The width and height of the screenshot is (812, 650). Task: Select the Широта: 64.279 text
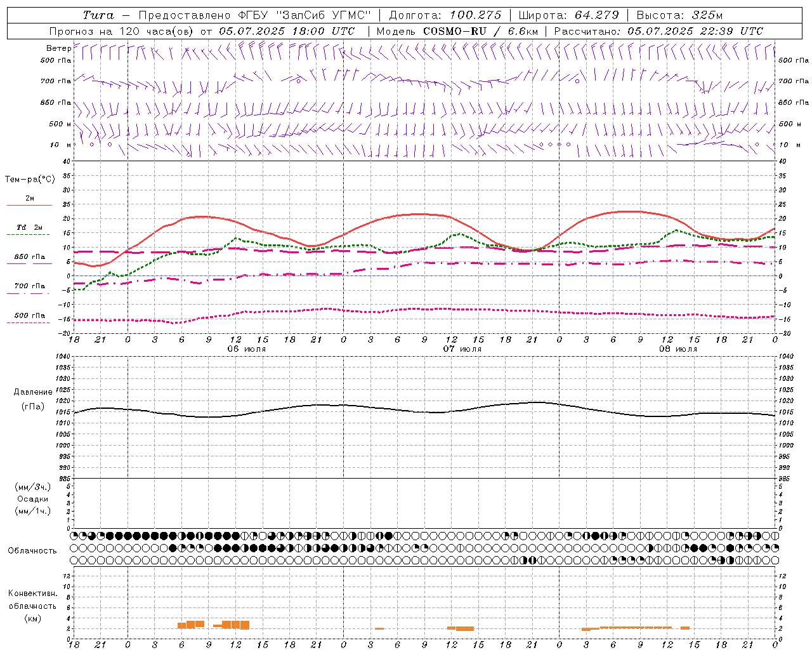[568, 15]
